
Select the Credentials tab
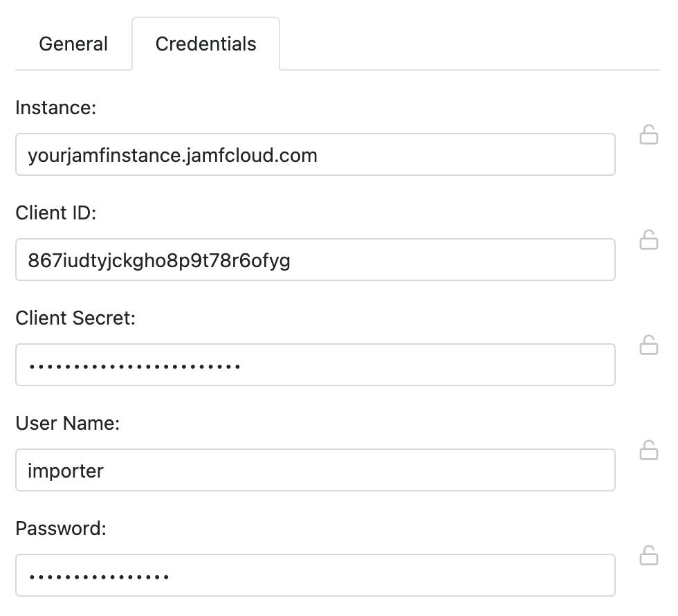click(x=205, y=44)
